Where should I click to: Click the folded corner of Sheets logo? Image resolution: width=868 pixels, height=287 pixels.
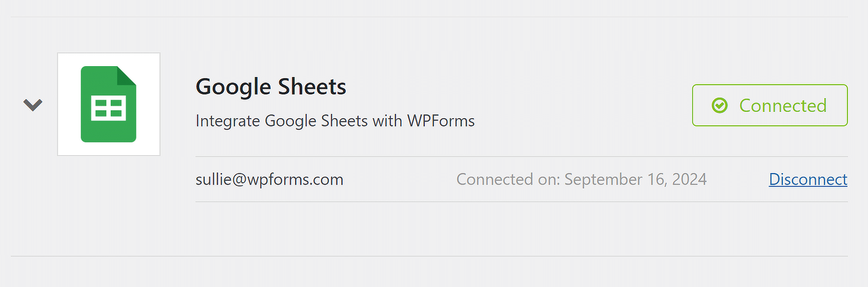point(126,76)
